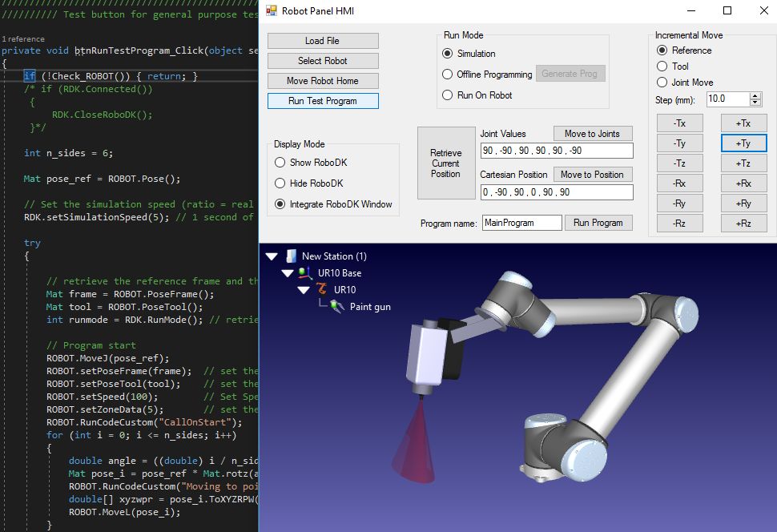Click the UR10 Base reference frame icon
The image size is (777, 532).
tap(304, 272)
